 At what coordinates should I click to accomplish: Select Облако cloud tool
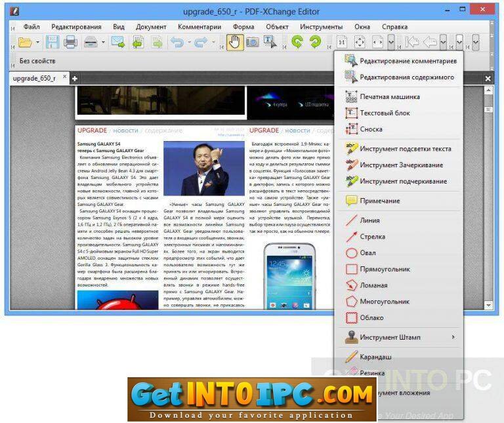tap(398, 317)
